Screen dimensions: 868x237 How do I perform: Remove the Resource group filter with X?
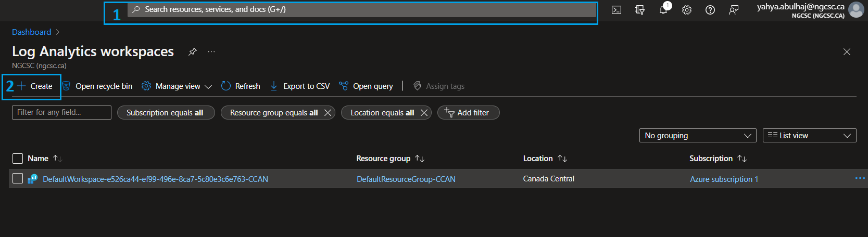click(328, 113)
